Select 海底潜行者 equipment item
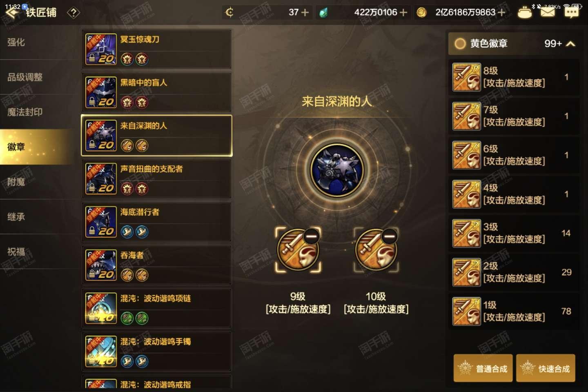The width and height of the screenshot is (588, 392). (157, 222)
